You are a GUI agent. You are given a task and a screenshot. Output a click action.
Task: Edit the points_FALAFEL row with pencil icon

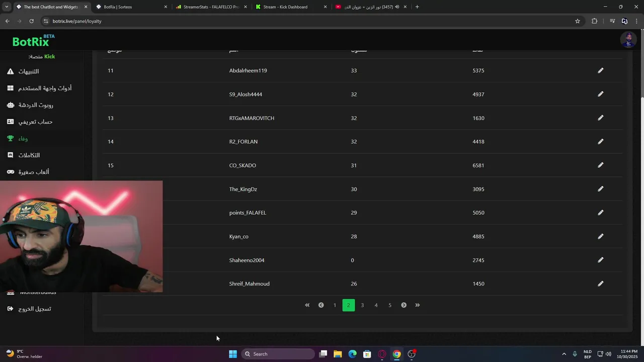(x=600, y=213)
